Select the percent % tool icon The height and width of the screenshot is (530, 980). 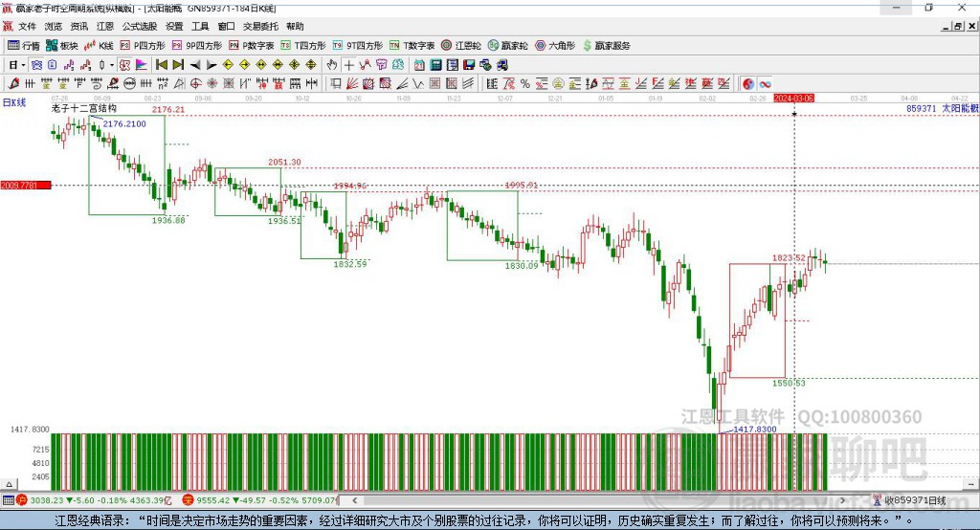pos(525,84)
